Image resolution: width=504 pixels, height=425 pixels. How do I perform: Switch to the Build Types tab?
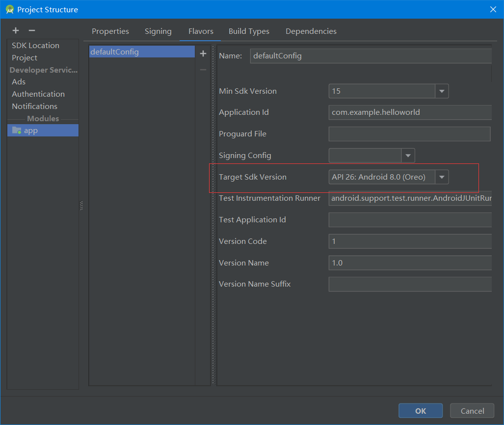point(249,31)
